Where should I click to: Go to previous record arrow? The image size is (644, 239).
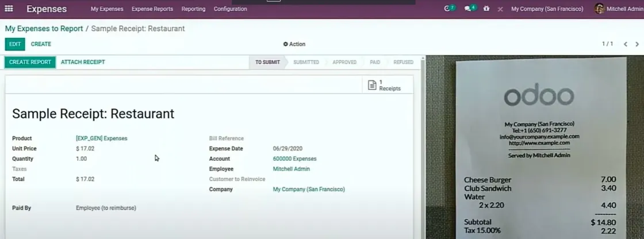tap(626, 44)
